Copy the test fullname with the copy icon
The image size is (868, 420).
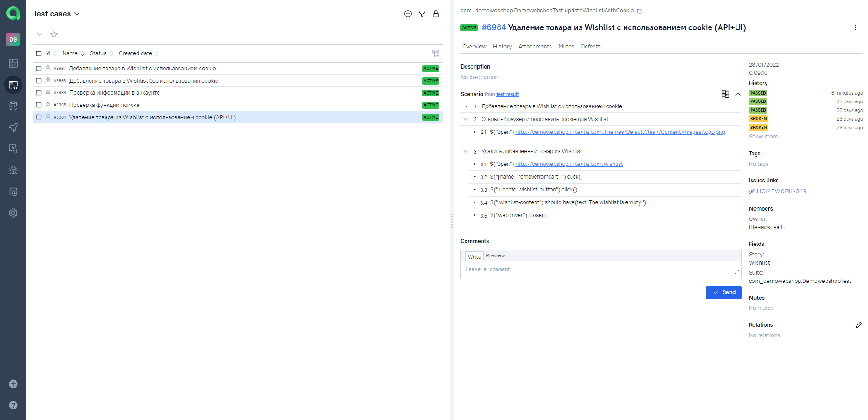click(x=638, y=10)
